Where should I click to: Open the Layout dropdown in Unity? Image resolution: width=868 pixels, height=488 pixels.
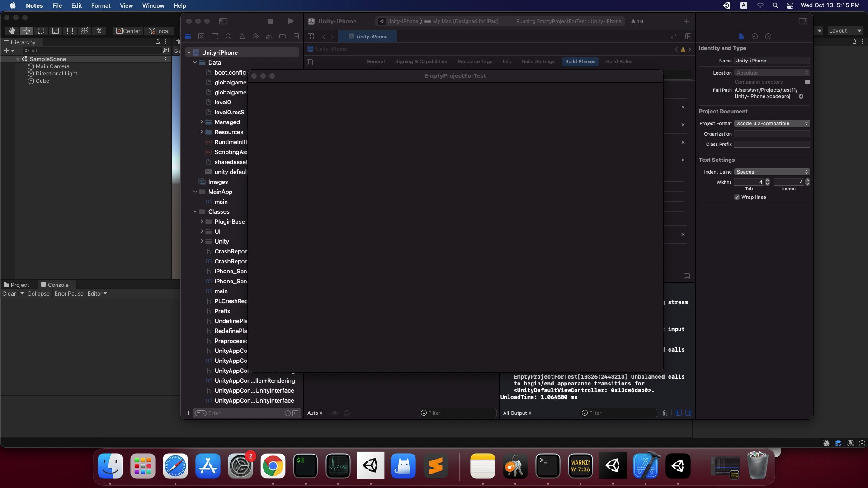[844, 31]
